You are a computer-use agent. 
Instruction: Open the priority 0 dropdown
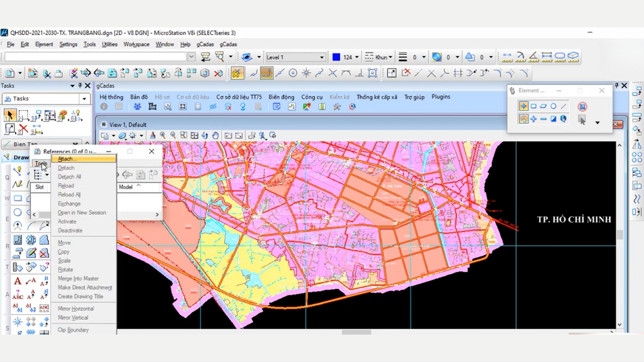491,57
